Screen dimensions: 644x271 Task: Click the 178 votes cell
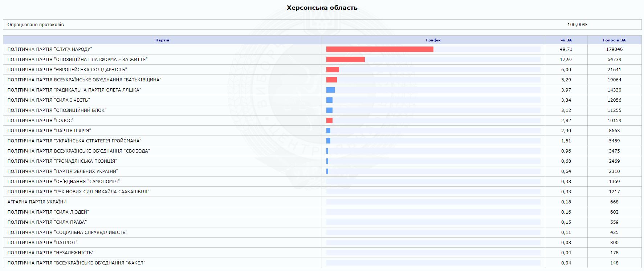pyautogui.click(x=614, y=253)
